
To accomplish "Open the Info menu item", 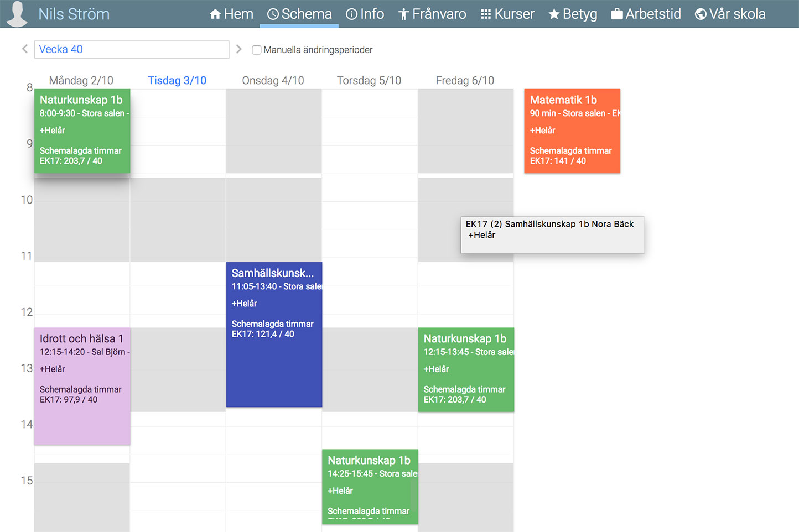I will 365,14.
